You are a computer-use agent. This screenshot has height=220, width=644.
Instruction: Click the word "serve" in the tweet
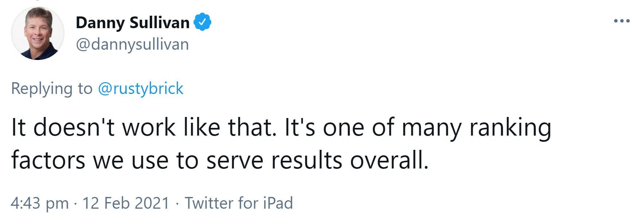point(234,161)
